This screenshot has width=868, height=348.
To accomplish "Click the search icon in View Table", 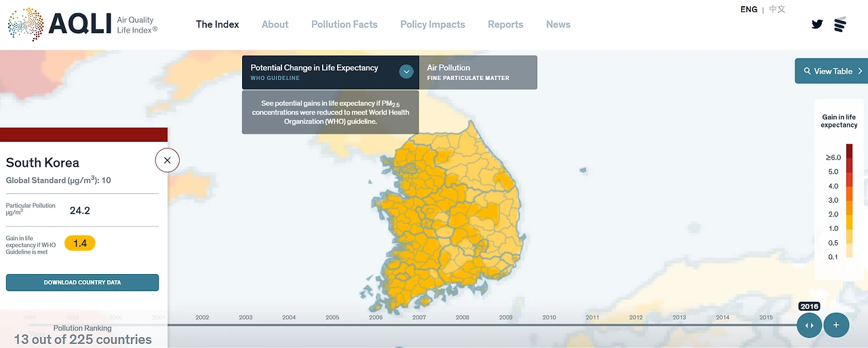I will pos(807,71).
